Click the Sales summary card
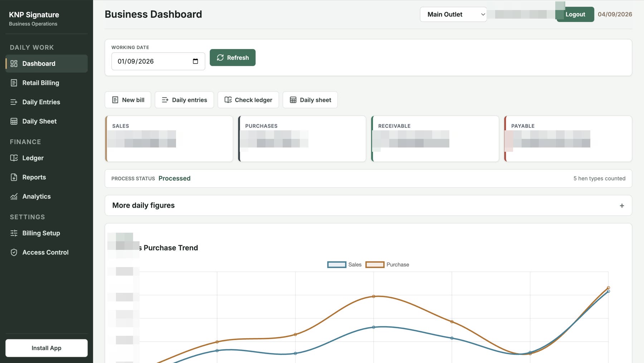This screenshot has width=644, height=363. (169, 139)
